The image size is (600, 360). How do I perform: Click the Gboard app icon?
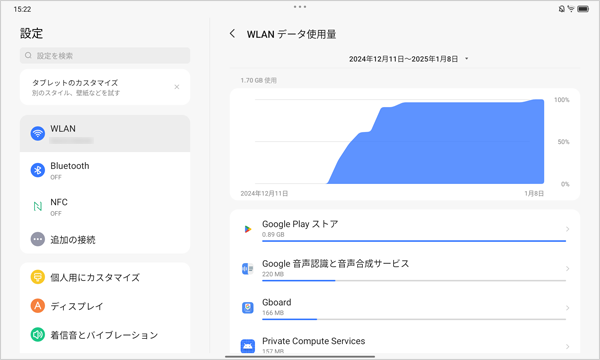(248, 308)
